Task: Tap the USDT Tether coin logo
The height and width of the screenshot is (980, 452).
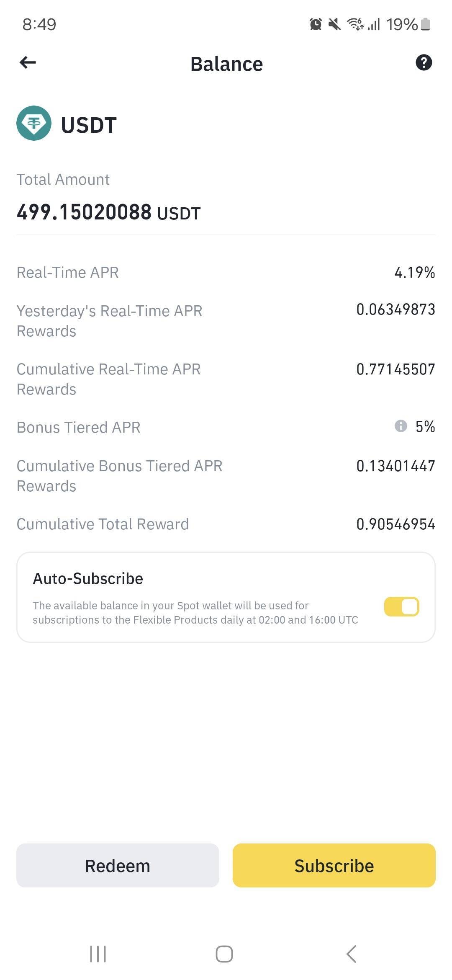Action: (x=34, y=123)
